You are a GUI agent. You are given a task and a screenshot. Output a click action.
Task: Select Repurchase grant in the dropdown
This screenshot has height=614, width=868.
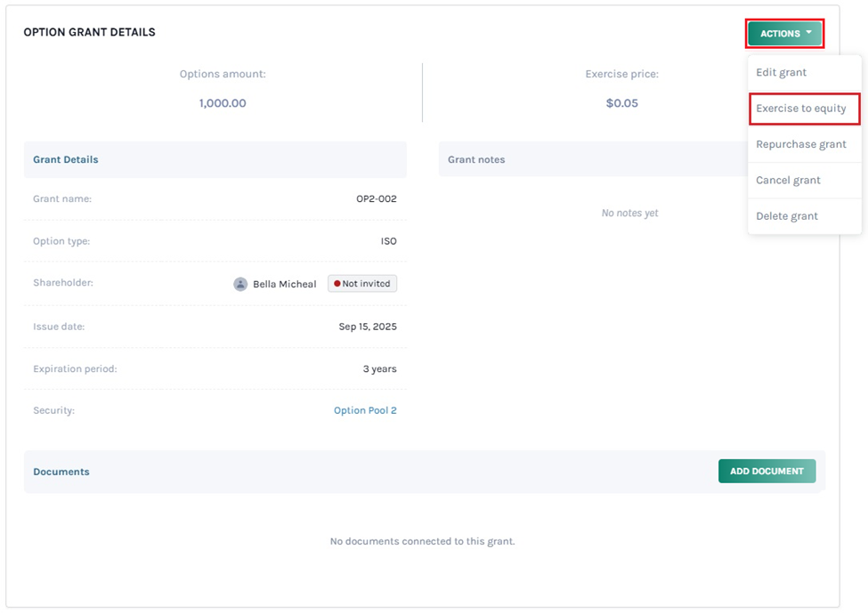[x=801, y=144]
